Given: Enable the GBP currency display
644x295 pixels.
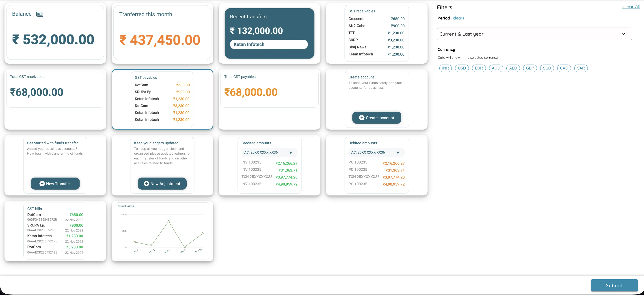Looking at the screenshot, I should coord(530,68).
